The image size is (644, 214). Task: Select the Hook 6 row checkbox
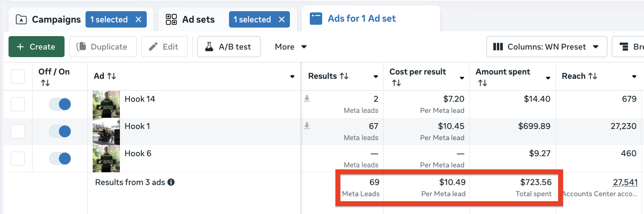pos(18,159)
